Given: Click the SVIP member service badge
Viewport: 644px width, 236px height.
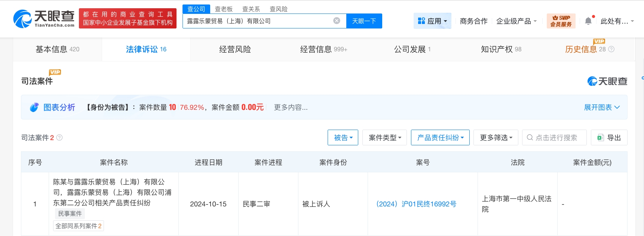Looking at the screenshot, I should (561, 21).
